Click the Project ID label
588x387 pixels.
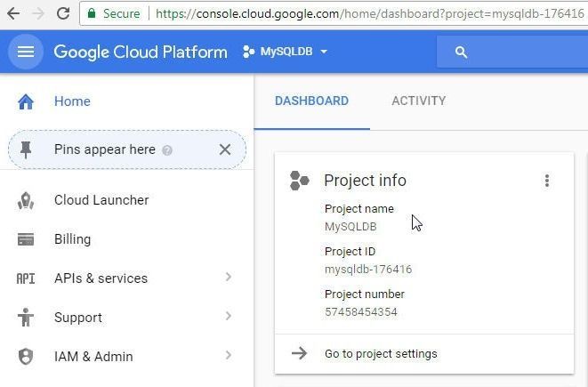[x=350, y=252]
